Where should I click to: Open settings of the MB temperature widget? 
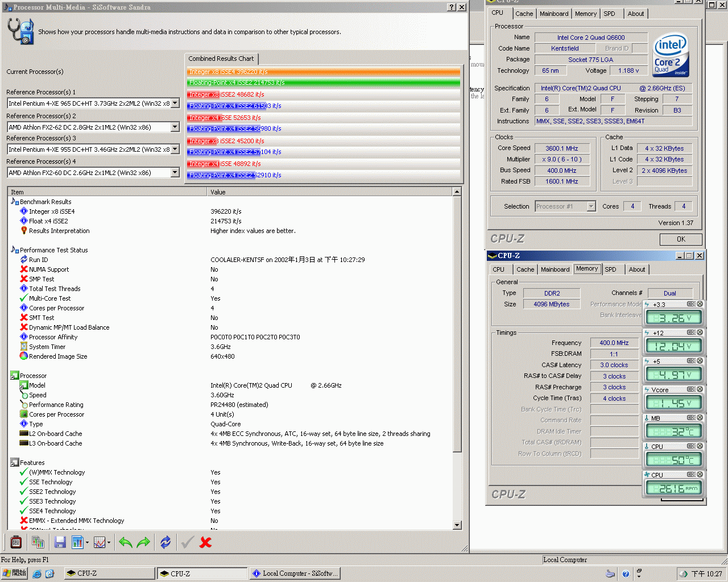(x=691, y=418)
